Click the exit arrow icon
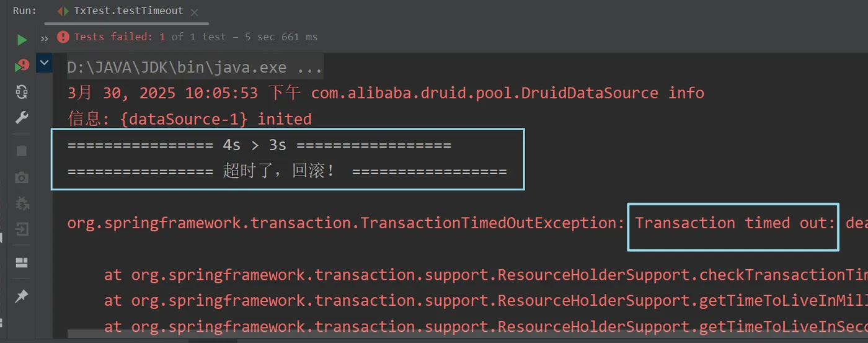The height and width of the screenshot is (343, 868). 22,230
